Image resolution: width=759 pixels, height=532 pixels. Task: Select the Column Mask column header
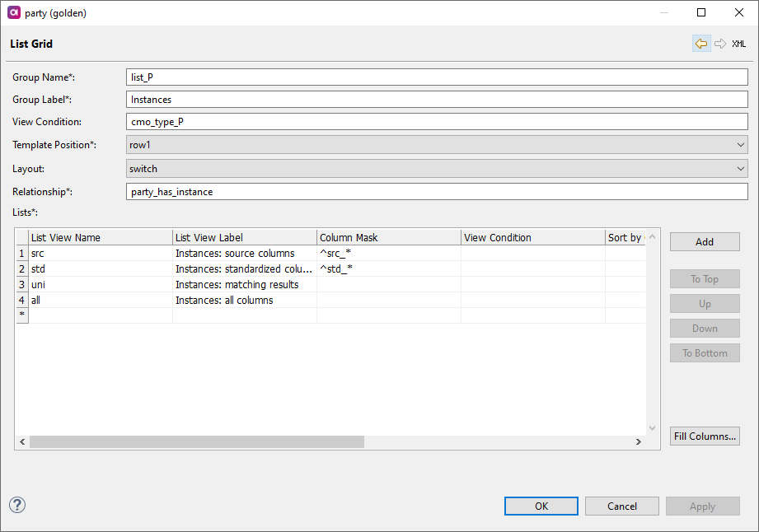pos(388,238)
